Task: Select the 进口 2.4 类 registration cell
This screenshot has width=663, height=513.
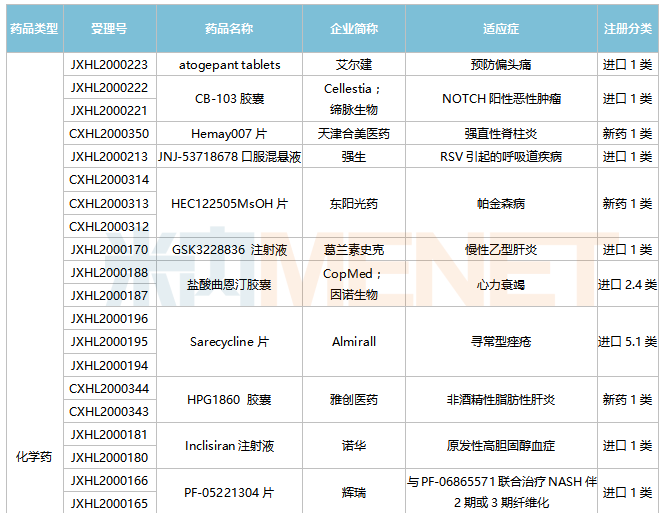Action: 628,284
